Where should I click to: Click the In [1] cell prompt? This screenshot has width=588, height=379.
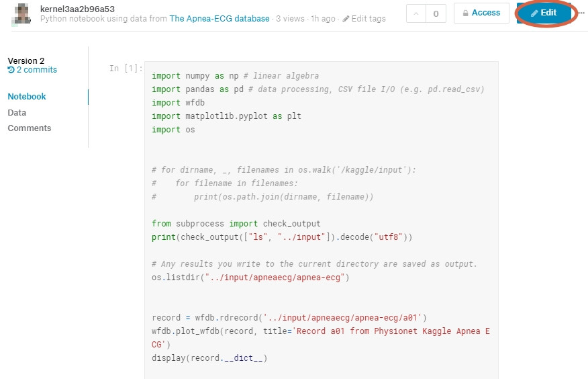tap(126, 69)
